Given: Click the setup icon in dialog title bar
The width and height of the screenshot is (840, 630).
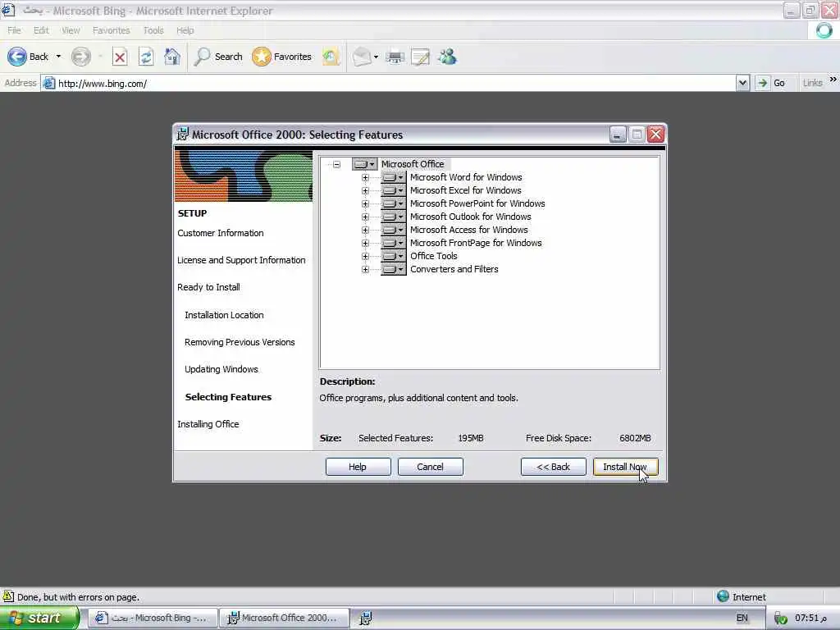Looking at the screenshot, I should pos(183,134).
